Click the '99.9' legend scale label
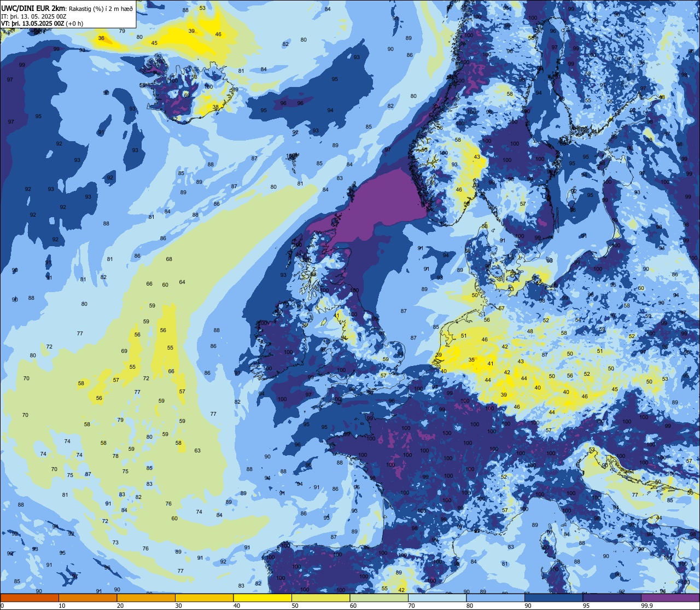Image resolution: width=700 pixels, height=610 pixels. [646, 606]
